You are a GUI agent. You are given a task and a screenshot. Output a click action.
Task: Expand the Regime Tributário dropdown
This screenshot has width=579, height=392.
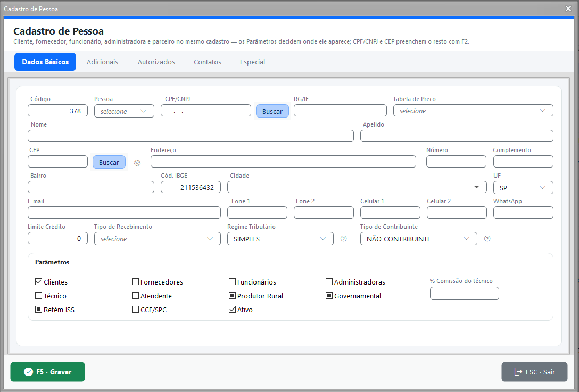(x=280, y=239)
